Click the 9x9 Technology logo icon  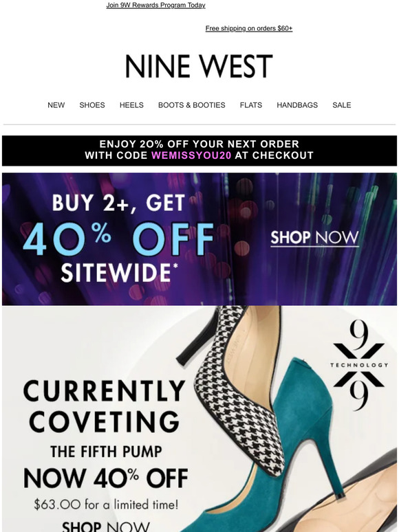358,365
